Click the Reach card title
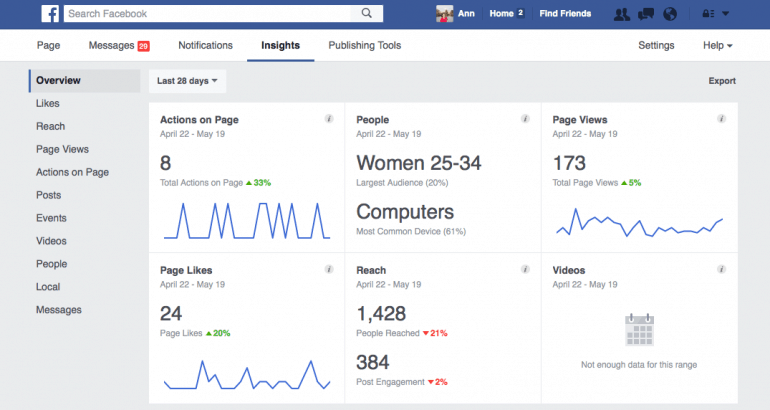 [x=371, y=270]
